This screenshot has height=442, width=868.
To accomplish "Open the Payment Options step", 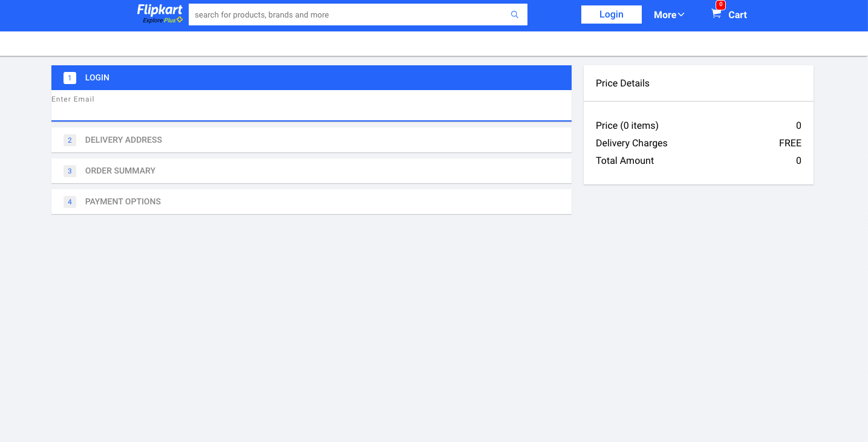I will pyautogui.click(x=312, y=201).
